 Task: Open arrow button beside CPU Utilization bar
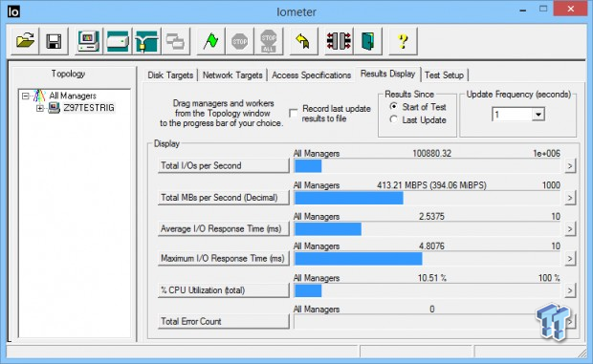(x=570, y=290)
